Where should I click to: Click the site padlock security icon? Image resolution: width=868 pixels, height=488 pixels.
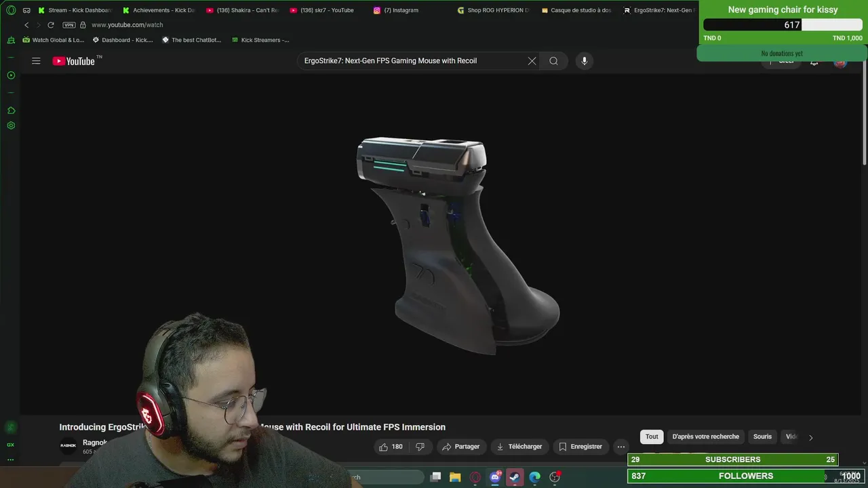click(83, 25)
